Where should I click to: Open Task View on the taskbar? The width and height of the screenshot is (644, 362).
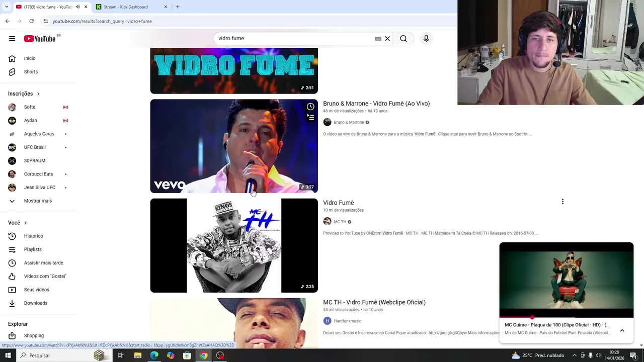pyautogui.click(x=121, y=355)
